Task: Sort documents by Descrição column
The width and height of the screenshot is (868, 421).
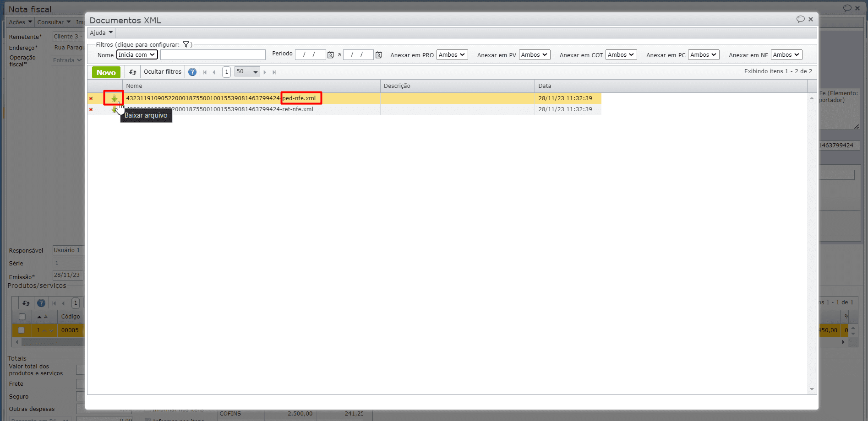Action: click(458, 86)
